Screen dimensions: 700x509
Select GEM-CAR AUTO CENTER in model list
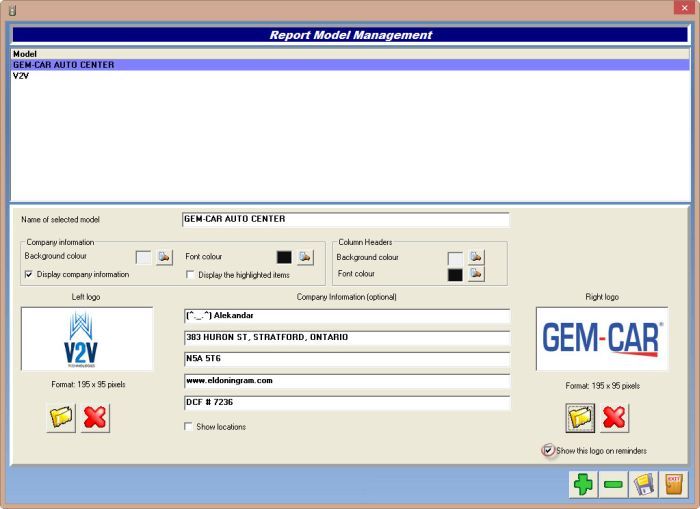[x=350, y=65]
